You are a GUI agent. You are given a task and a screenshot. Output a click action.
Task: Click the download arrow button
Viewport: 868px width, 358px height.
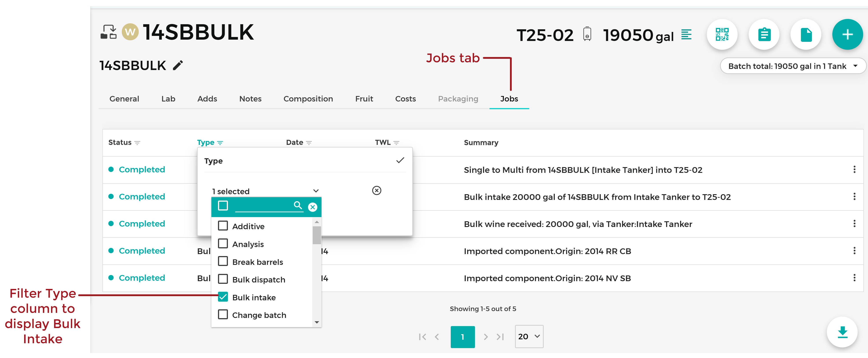click(x=842, y=332)
